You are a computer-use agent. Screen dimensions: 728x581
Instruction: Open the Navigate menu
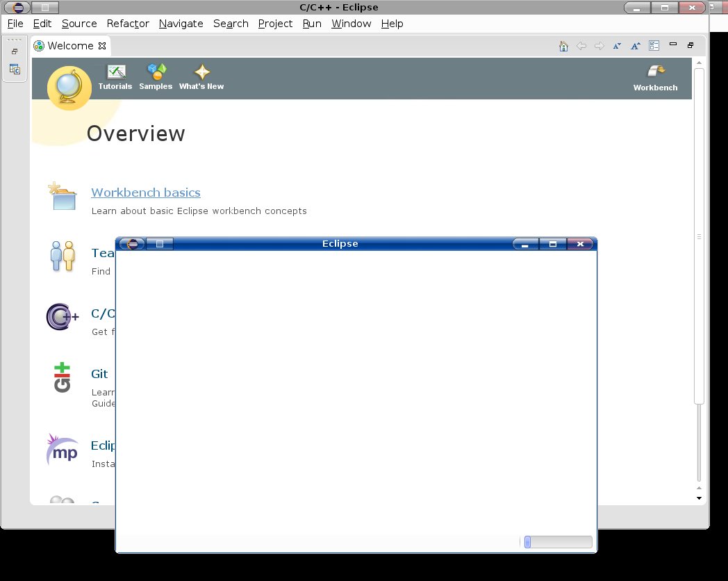tap(181, 24)
